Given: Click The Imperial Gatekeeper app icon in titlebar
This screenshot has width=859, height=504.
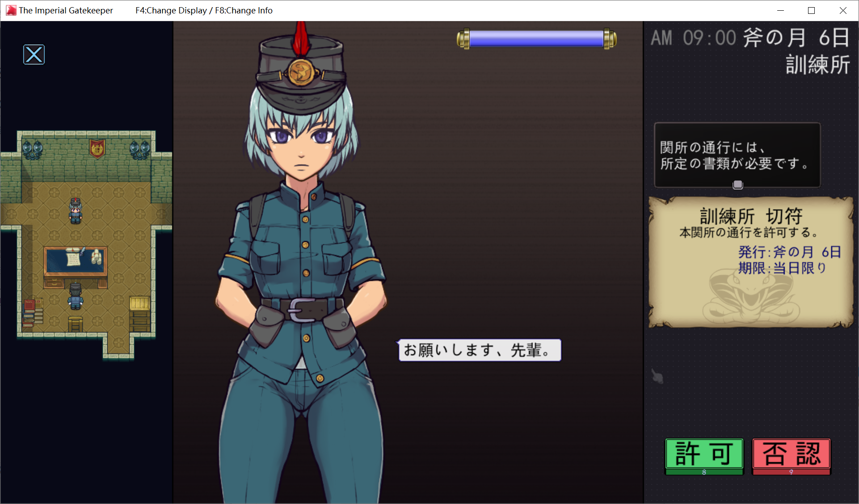Looking at the screenshot, I should pyautogui.click(x=11, y=10).
